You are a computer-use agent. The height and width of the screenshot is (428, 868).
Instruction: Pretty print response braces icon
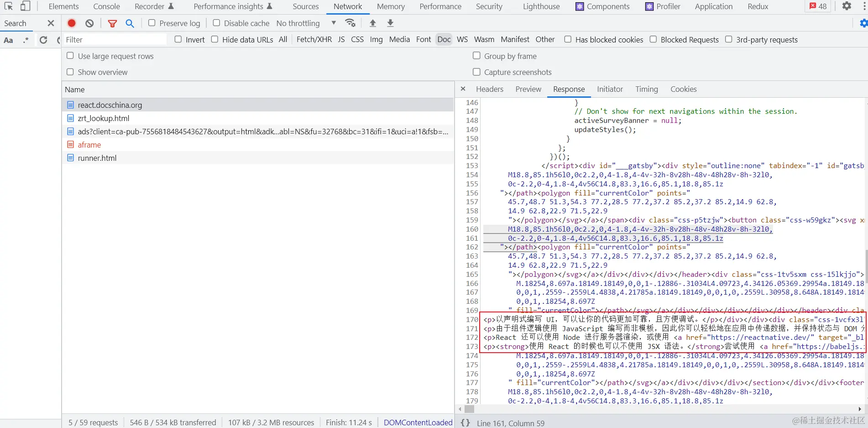(465, 423)
